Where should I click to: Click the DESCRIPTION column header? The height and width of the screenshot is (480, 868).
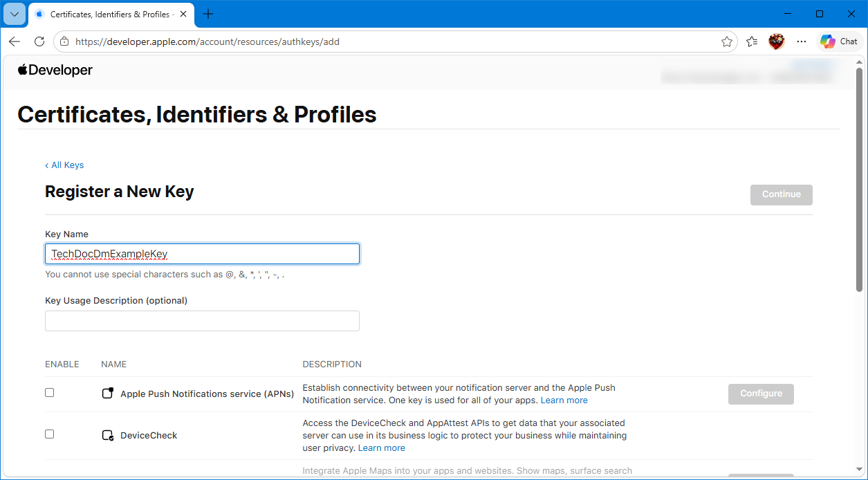[332, 364]
